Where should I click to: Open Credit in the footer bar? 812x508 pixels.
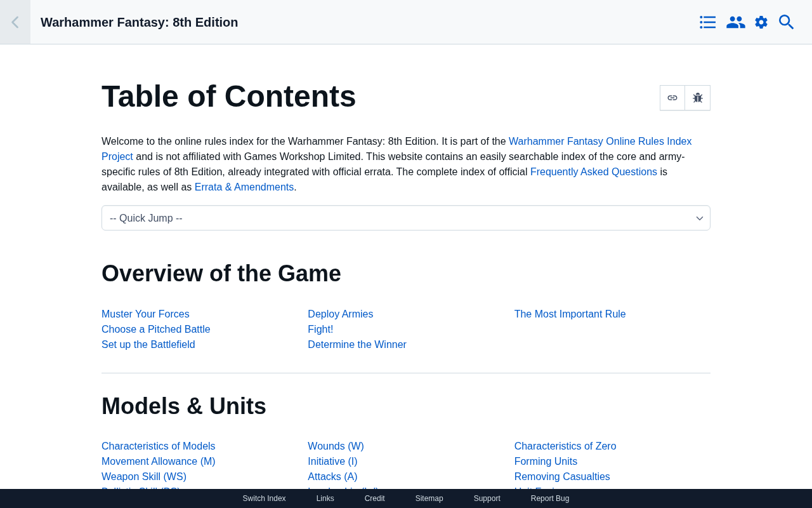374,498
